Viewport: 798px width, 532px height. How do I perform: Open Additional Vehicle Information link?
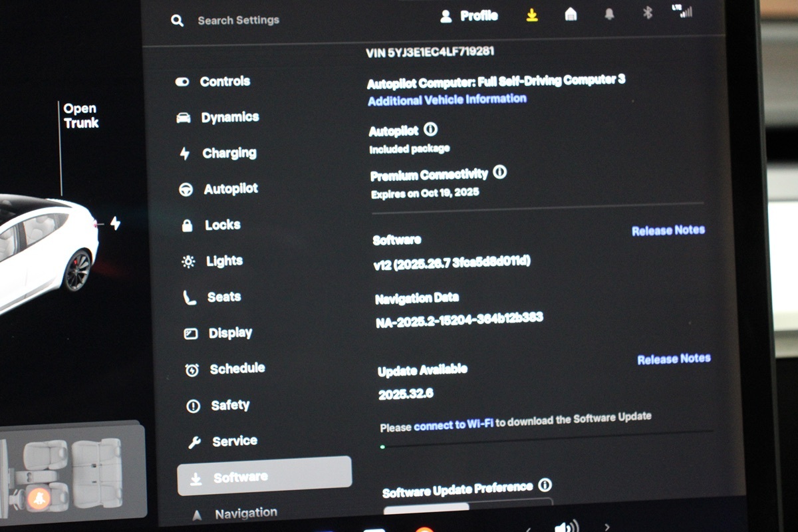tap(447, 100)
